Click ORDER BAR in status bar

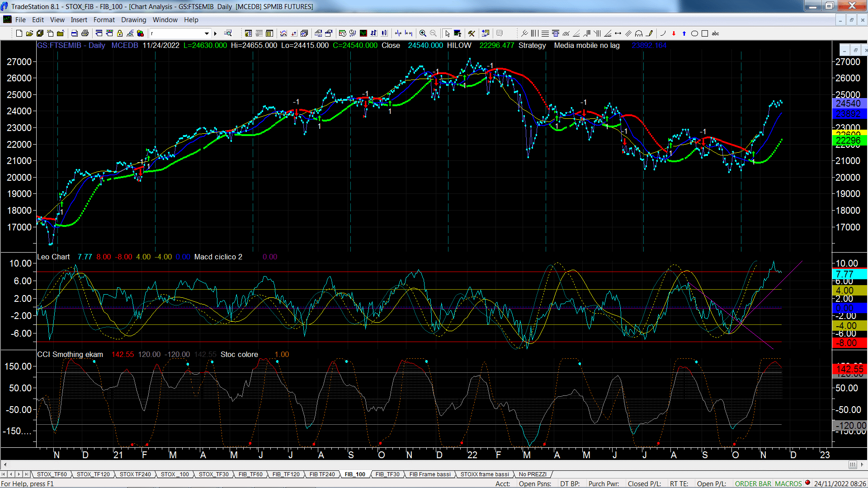[x=753, y=483]
